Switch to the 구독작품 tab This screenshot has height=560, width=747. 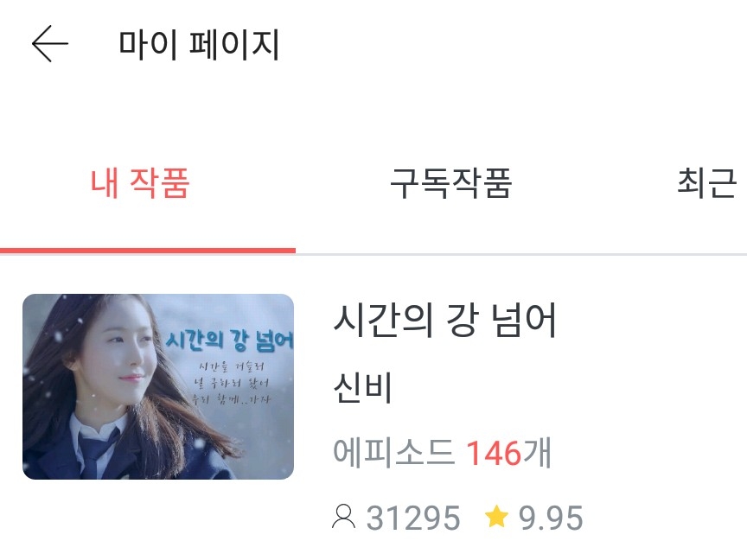[x=450, y=183]
